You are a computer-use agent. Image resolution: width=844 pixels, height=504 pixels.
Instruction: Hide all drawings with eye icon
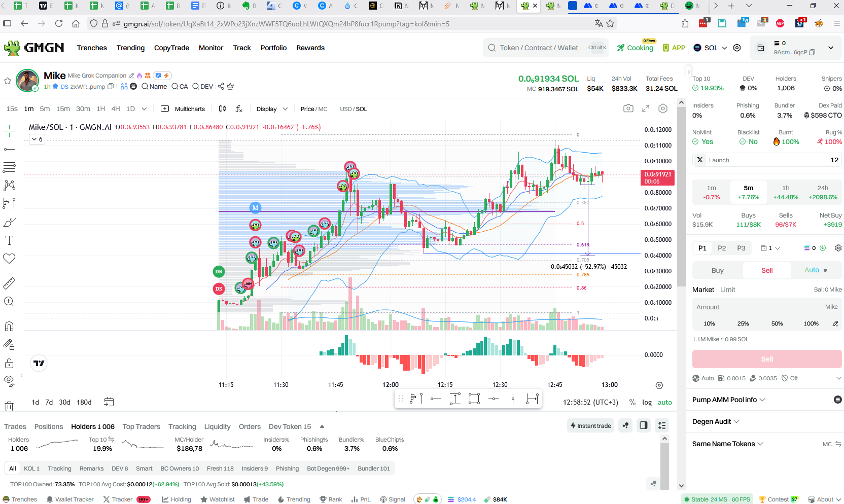pos(9,380)
